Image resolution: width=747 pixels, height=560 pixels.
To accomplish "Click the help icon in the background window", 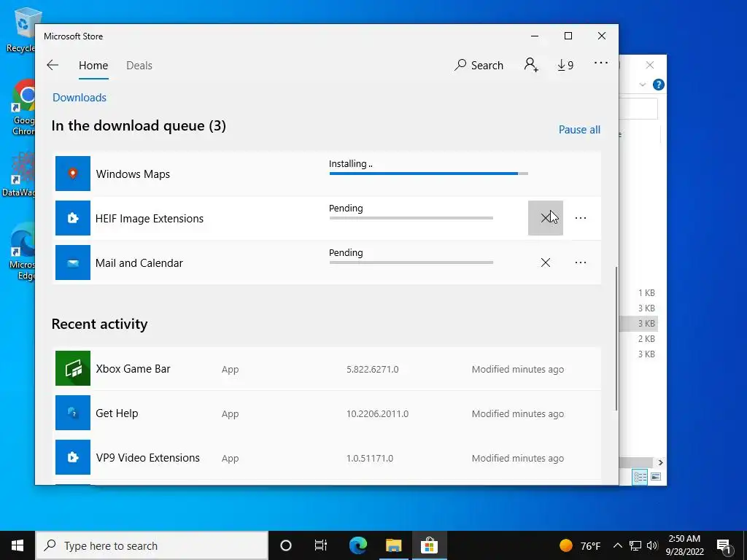I will 659,85.
